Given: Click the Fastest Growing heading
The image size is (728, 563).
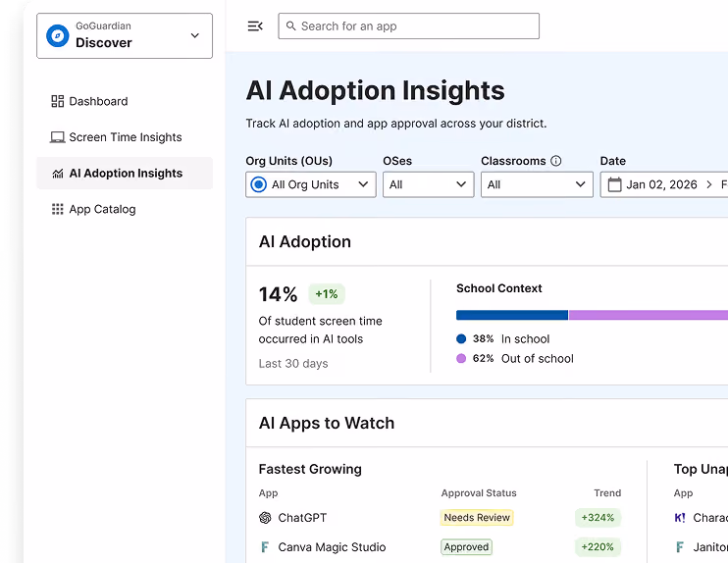Looking at the screenshot, I should tap(310, 469).
